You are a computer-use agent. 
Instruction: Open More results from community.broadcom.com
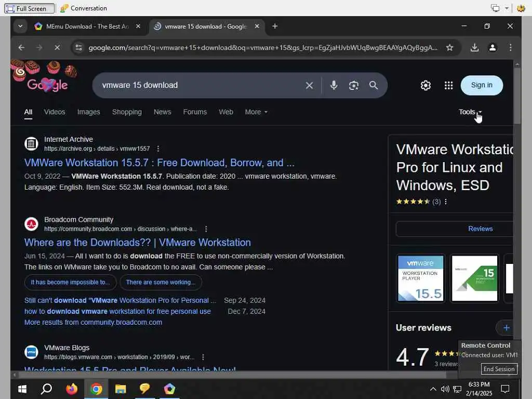[x=93, y=322]
